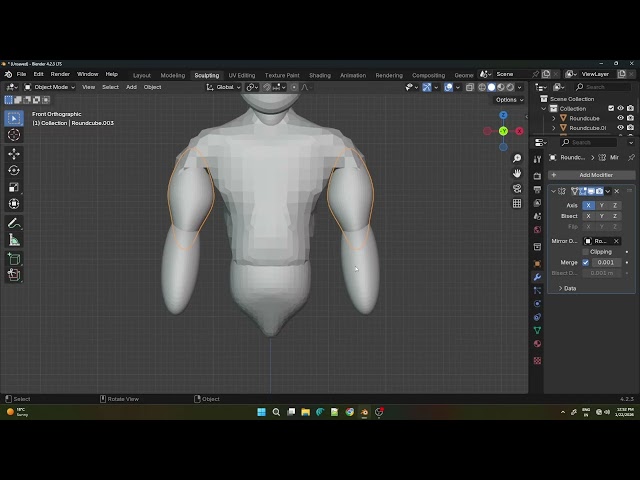Open the Material properties tab
The height and width of the screenshot is (480, 640).
[537, 344]
